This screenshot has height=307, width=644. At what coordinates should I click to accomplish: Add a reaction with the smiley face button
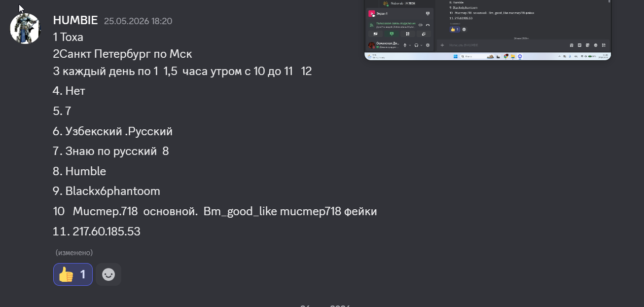[x=108, y=274]
